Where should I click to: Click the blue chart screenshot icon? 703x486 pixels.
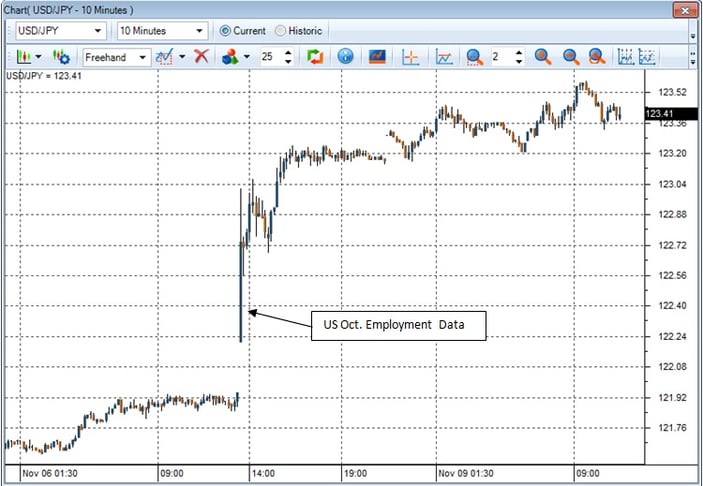pos(377,57)
